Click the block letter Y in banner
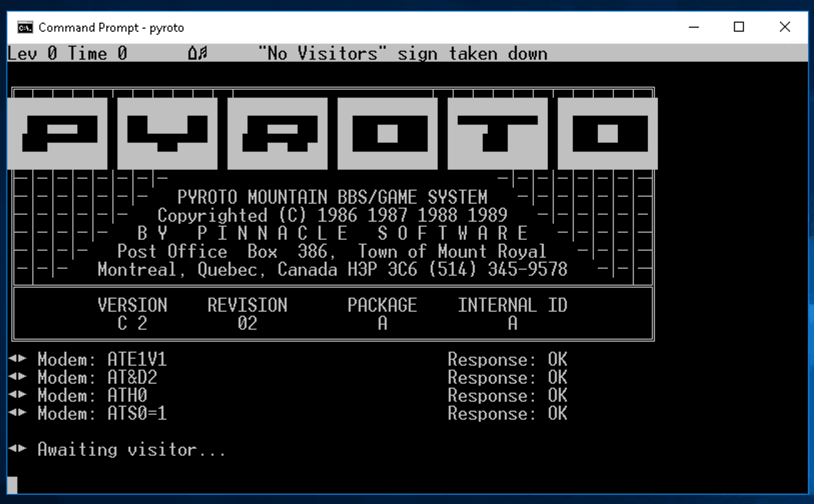Screen dimensions: 814x504 pos(167,133)
